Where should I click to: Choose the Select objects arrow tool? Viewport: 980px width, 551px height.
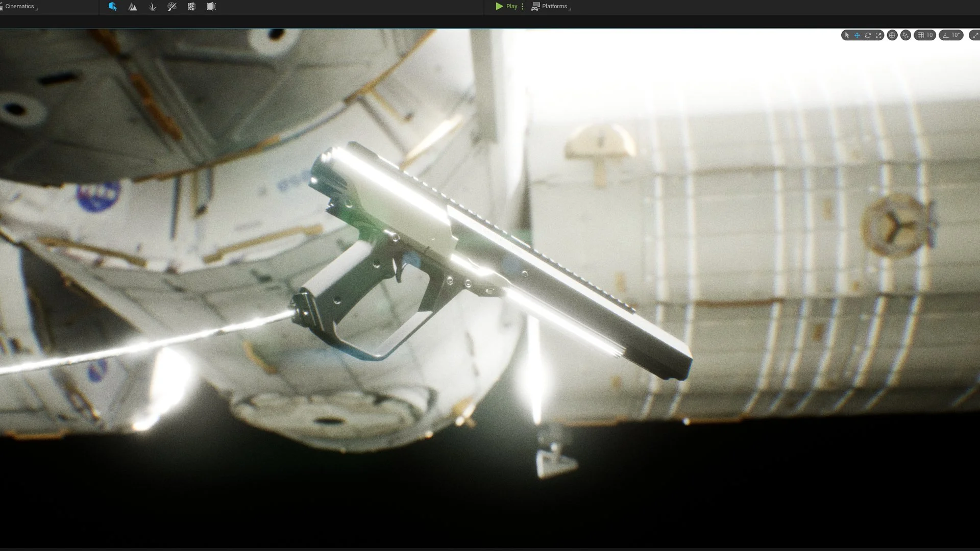click(x=847, y=35)
